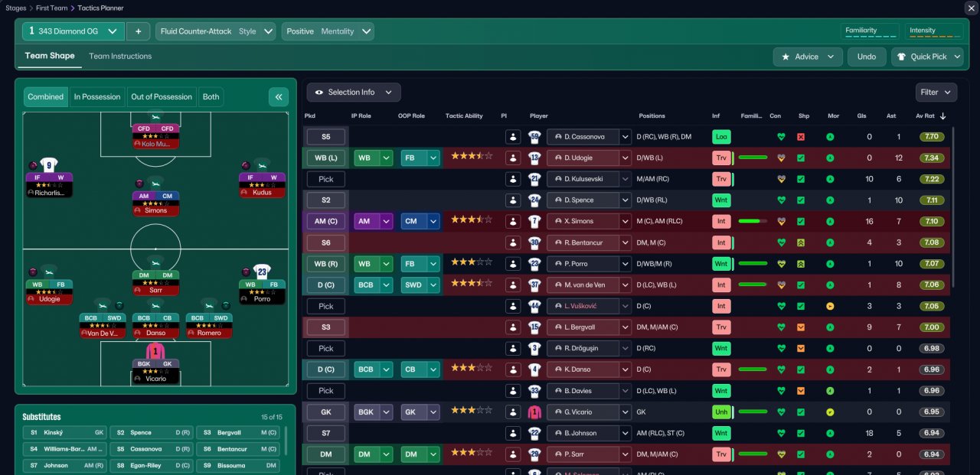Open the Selection Info dropdown
This screenshot has width=980, height=475.
tap(354, 93)
